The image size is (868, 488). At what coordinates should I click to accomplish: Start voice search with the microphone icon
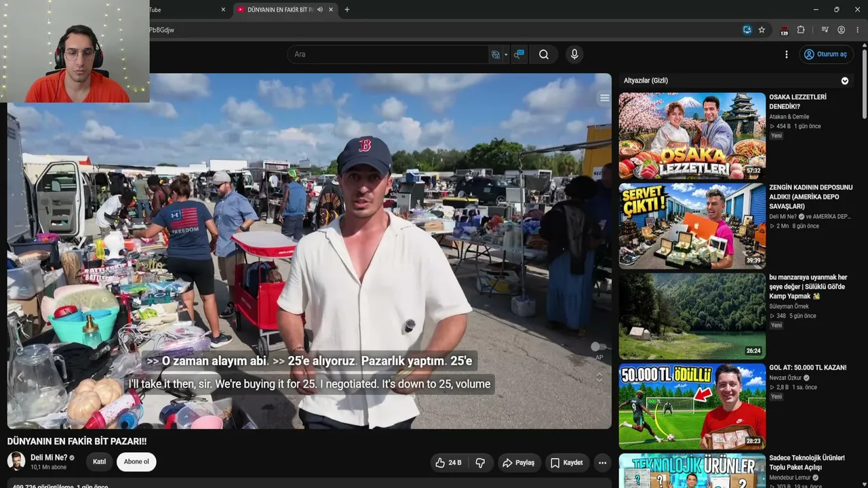(x=574, y=54)
